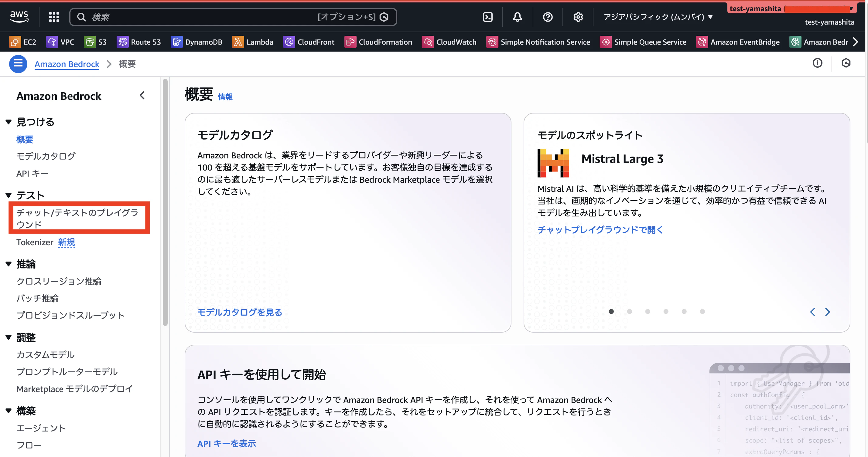Open the AWS services grid menu
The width and height of the screenshot is (868, 457).
pyautogui.click(x=54, y=17)
